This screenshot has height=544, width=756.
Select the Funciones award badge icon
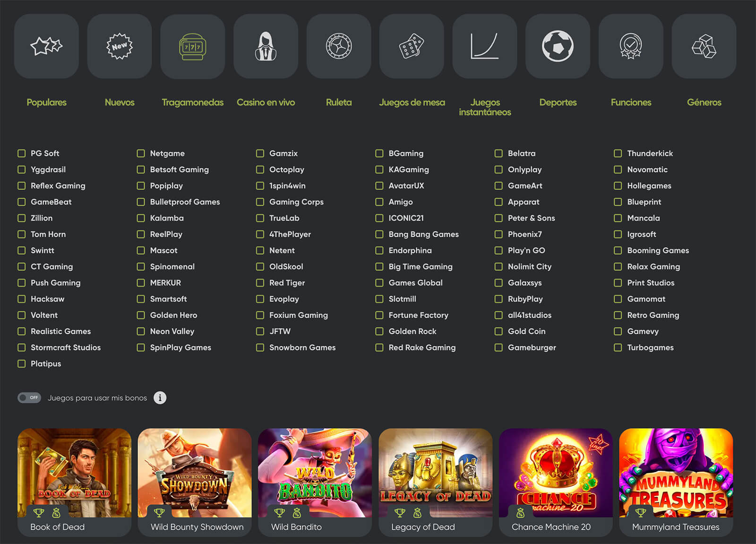[631, 46]
